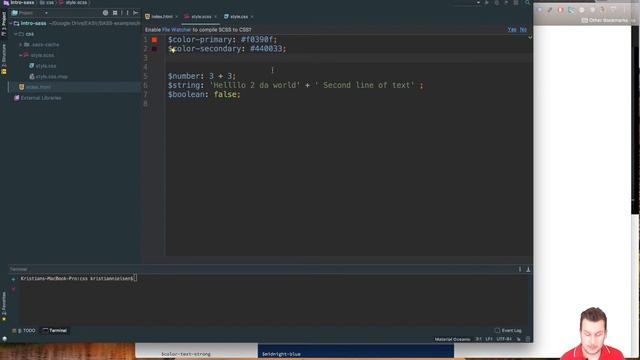The width and height of the screenshot is (640, 360).
Task: Click inspection checkmark at editor top-right
Action: pyautogui.click(x=530, y=38)
